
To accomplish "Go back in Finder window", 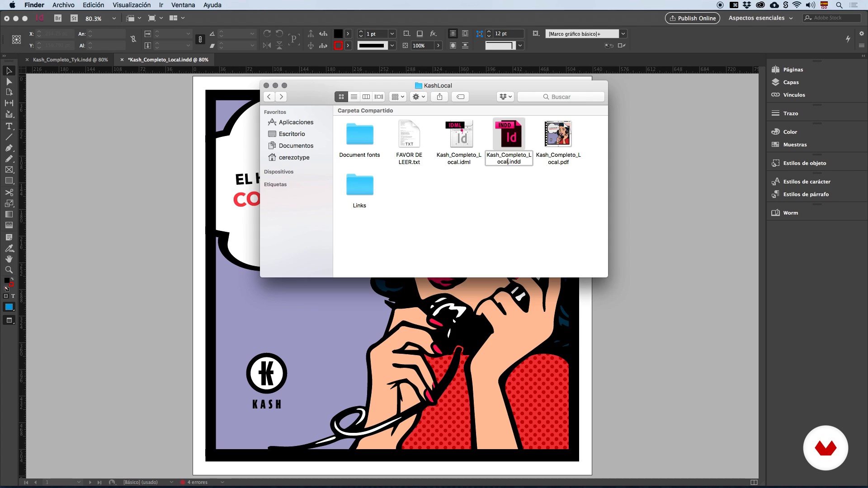I will (x=269, y=97).
